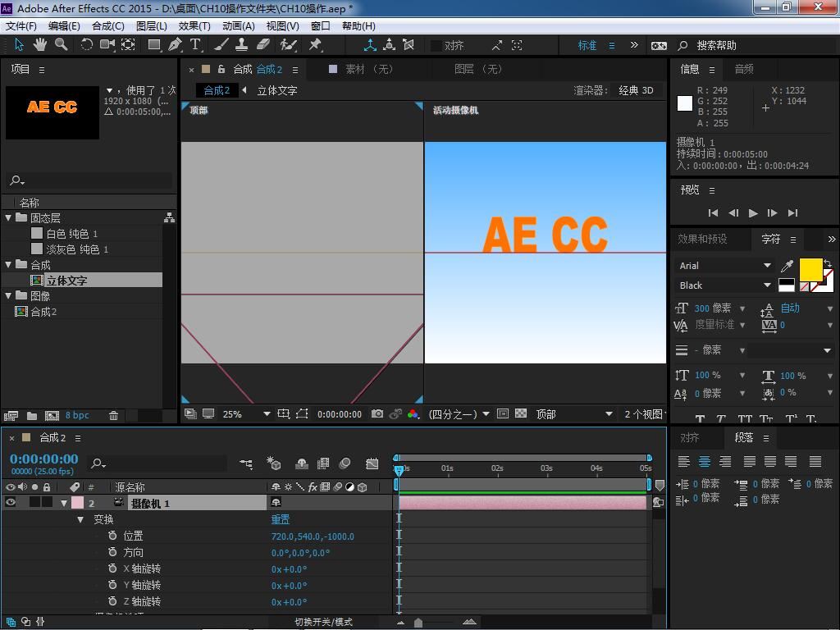Click the Local Axis Mode icon
Screen dimensions: 840x630
370,45
